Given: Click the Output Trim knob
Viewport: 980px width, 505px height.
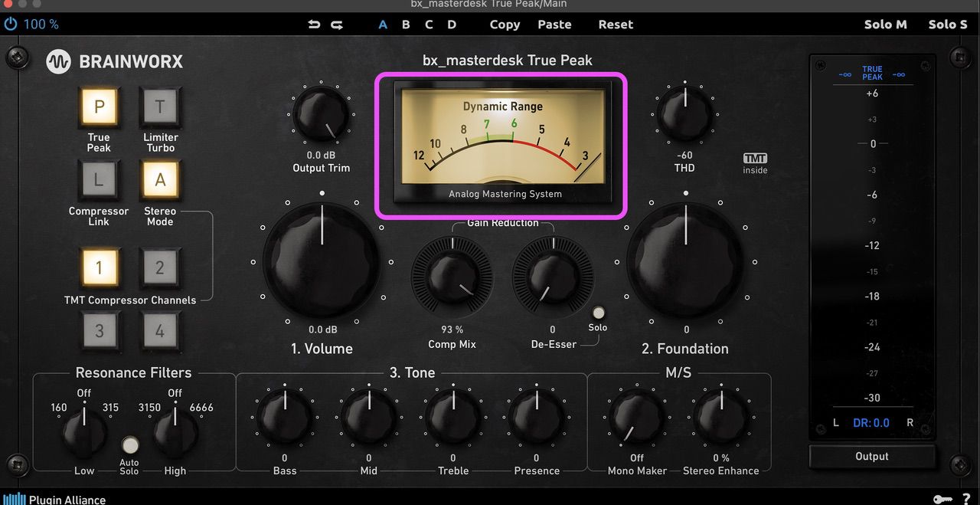Looking at the screenshot, I should click(x=321, y=116).
